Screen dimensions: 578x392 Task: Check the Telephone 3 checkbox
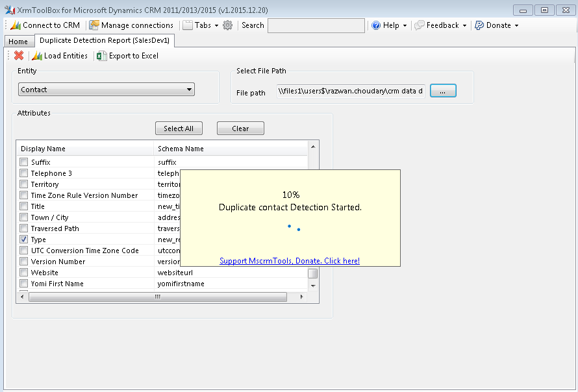24,173
